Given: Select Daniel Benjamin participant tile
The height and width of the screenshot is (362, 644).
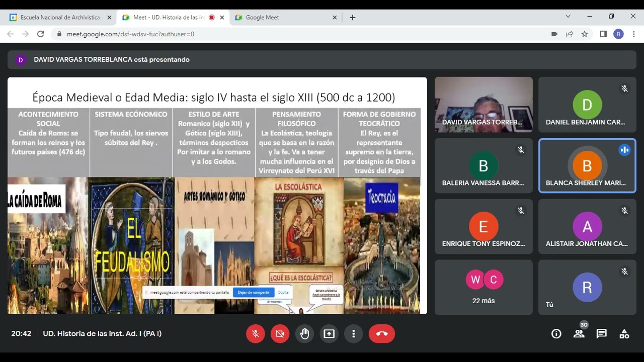Looking at the screenshot, I should point(587,105).
